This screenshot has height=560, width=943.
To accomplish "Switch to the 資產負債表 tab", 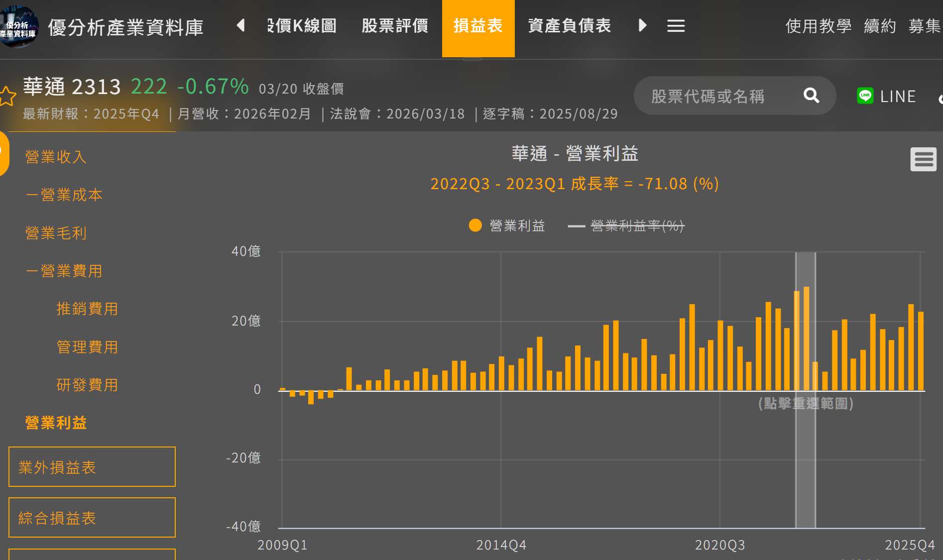I will pyautogui.click(x=569, y=26).
